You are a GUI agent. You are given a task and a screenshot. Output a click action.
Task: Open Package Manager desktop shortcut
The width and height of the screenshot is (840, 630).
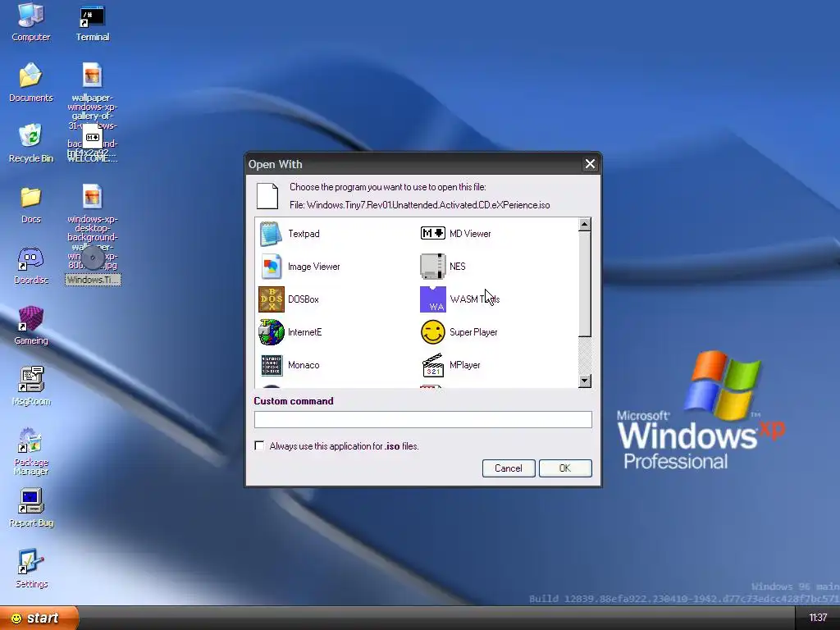click(30, 451)
